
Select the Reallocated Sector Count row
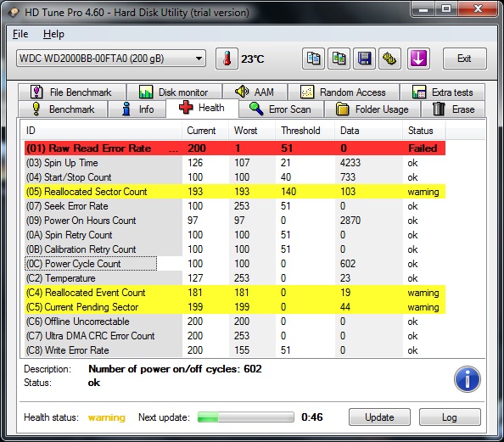coord(235,192)
